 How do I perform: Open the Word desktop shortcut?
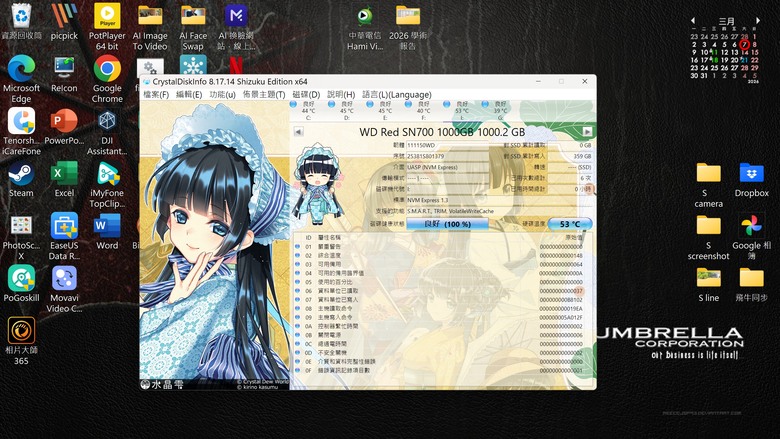[107, 232]
